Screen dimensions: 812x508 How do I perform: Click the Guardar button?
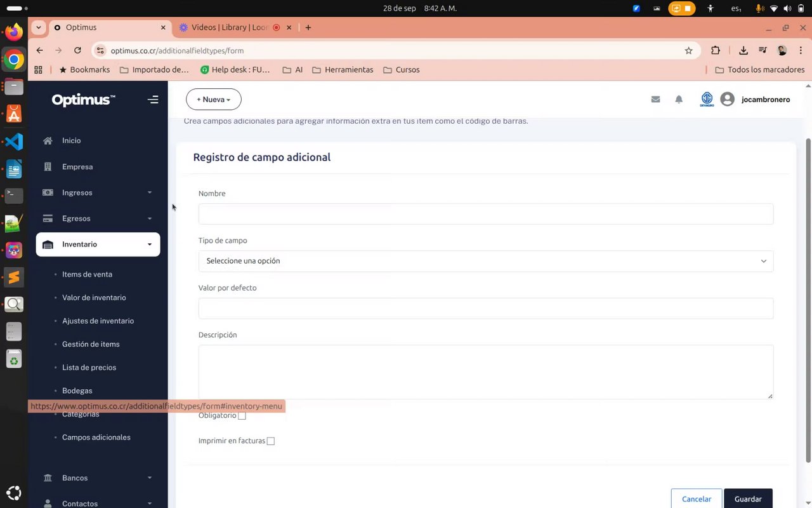click(748, 499)
